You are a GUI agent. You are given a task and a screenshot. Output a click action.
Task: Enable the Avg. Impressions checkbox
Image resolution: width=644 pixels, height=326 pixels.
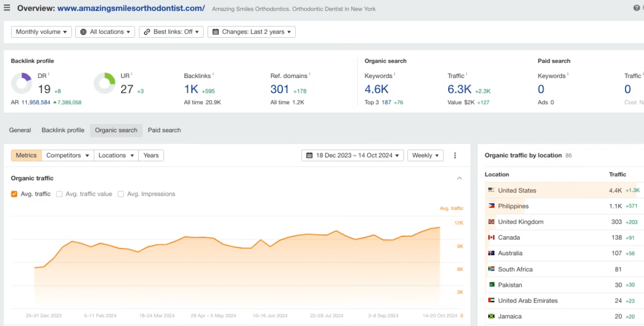tap(121, 194)
